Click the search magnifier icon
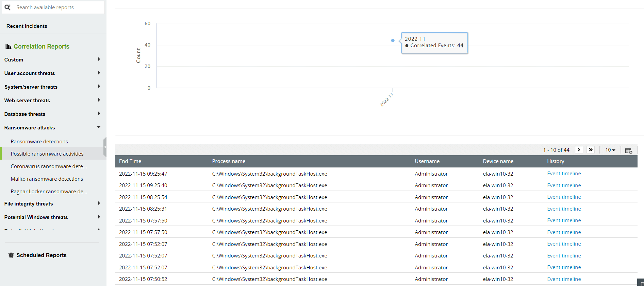 (x=7, y=7)
